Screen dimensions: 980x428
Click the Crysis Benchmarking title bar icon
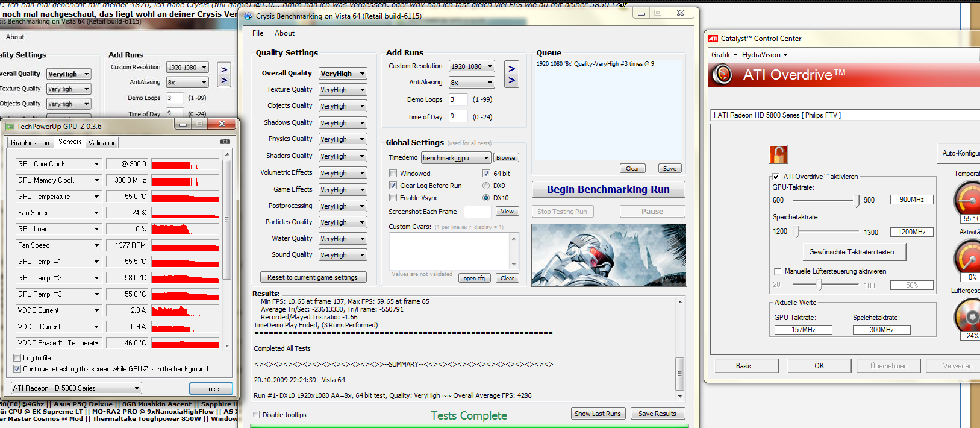[x=248, y=16]
